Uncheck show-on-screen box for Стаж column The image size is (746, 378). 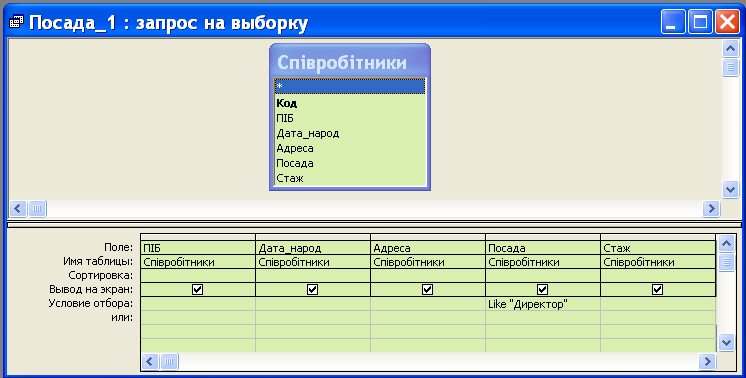click(x=658, y=289)
